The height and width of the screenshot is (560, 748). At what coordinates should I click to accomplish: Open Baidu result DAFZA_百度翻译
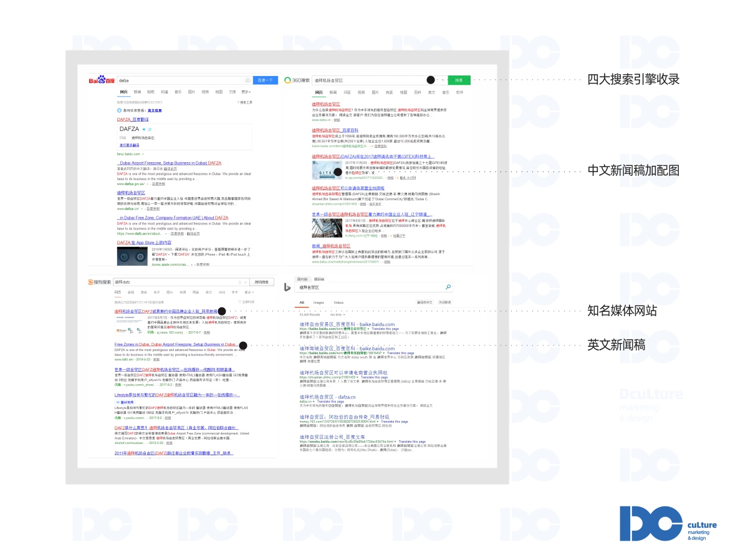pyautogui.click(x=133, y=118)
